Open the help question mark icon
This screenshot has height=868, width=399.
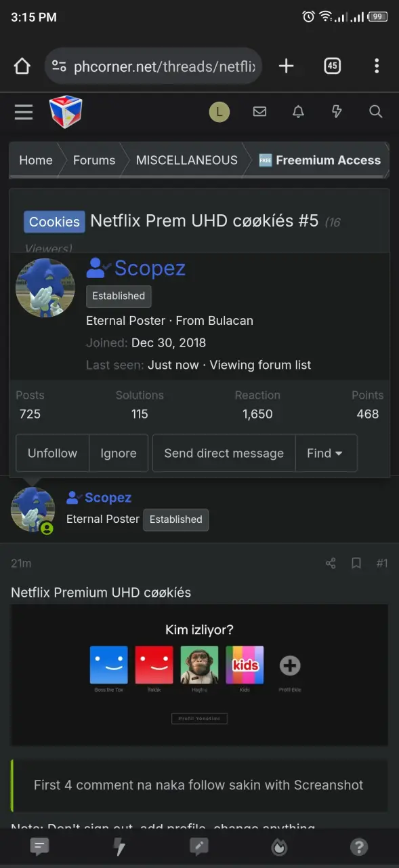click(x=359, y=847)
